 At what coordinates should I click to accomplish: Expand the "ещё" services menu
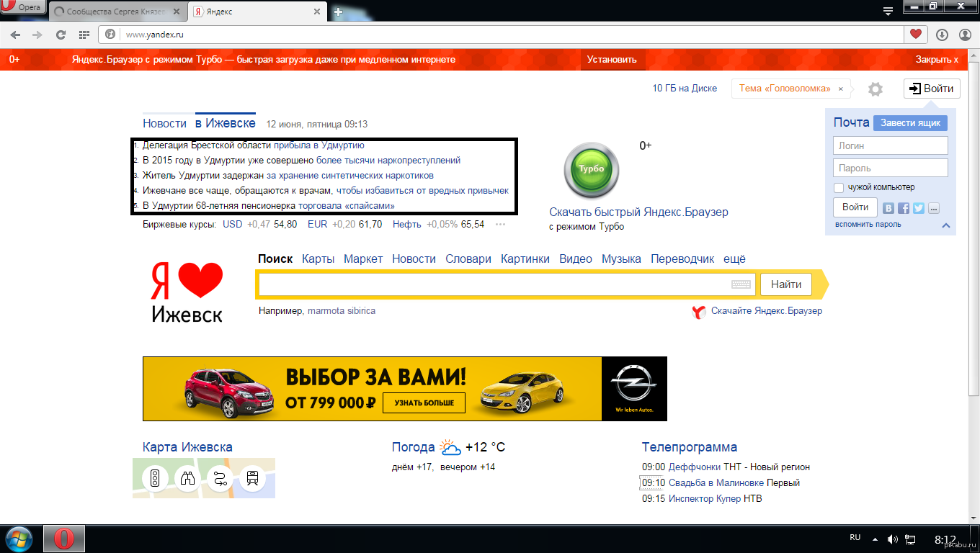click(x=734, y=259)
